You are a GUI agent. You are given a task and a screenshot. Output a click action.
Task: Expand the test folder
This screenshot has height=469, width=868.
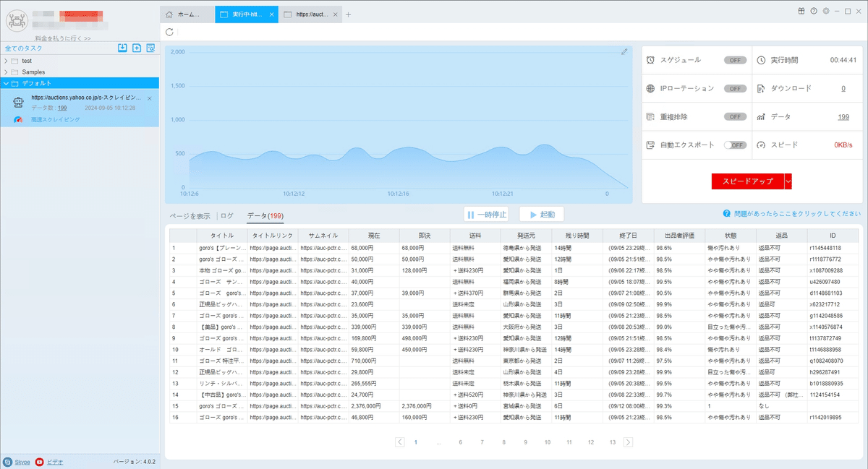click(x=6, y=61)
